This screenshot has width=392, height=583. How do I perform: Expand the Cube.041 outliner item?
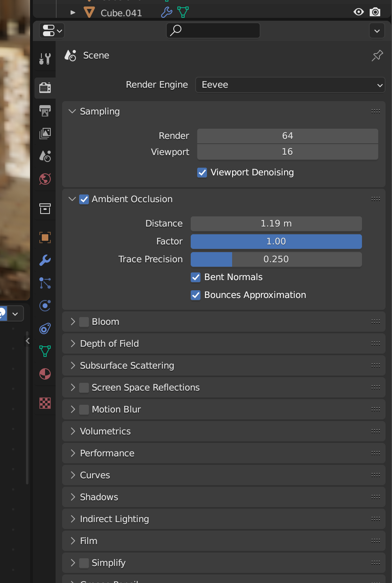[x=73, y=13]
